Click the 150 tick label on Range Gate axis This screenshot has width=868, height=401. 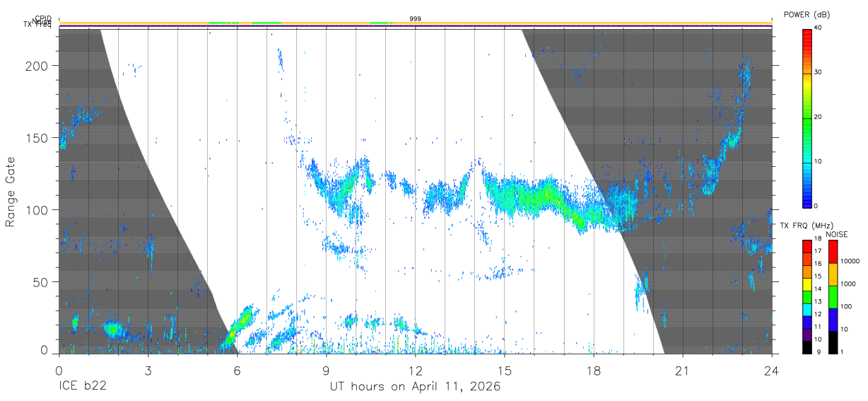point(37,138)
